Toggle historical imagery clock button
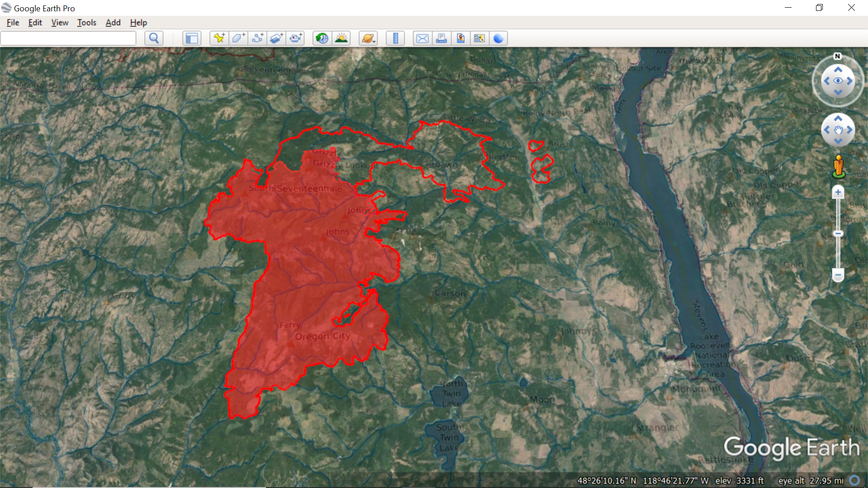 coord(322,38)
